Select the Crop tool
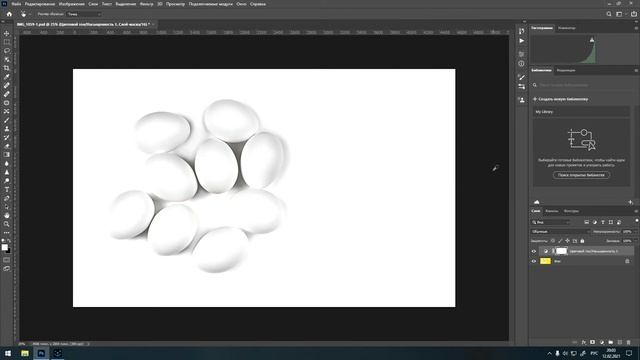Image resolution: width=640 pixels, height=360 pixels. pyautogui.click(x=7, y=68)
